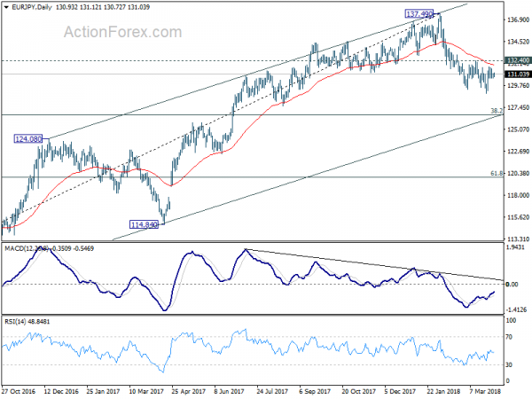
Task: Click the RSI 30 level label
Action: [x=509, y=364]
